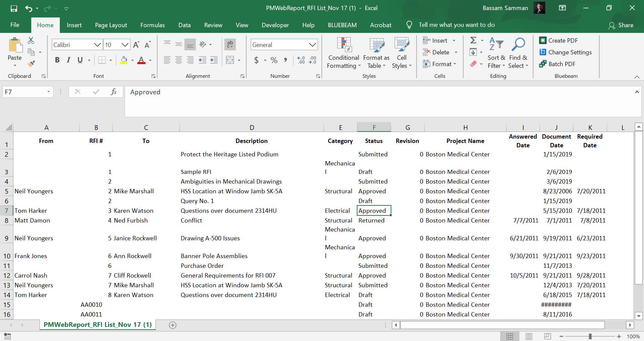This screenshot has height=341, width=644.
Task: Click the Share button
Action: click(x=621, y=25)
